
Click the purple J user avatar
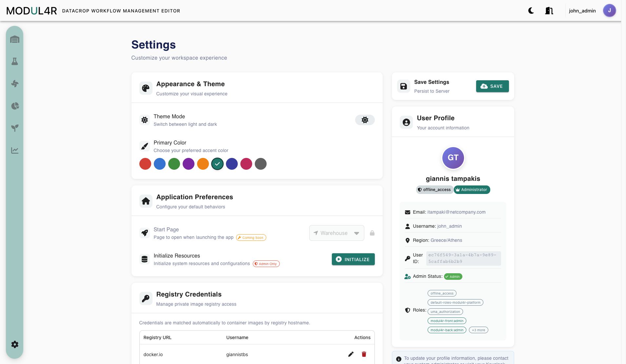pyautogui.click(x=609, y=10)
